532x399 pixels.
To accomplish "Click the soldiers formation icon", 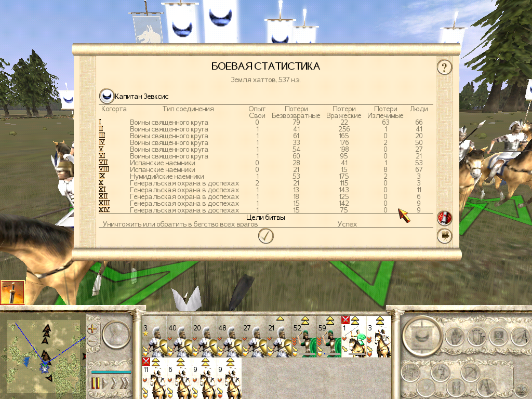I will point(410,373).
